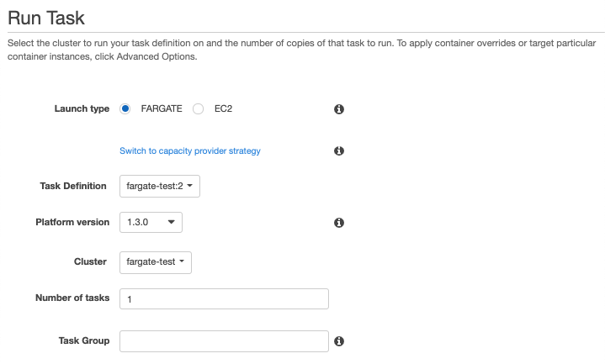Screen dimensions: 605x364
Task: Click the Number of tasks label
Action: (72, 298)
